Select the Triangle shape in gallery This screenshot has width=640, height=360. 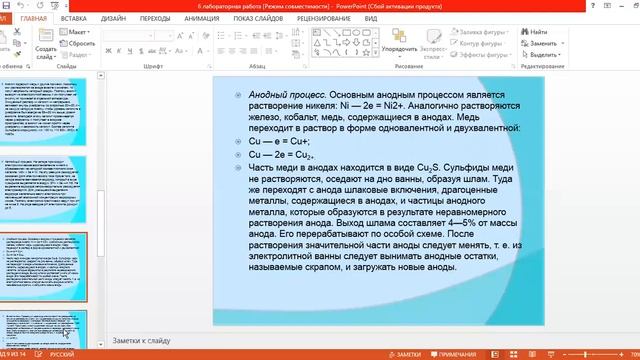317,42
